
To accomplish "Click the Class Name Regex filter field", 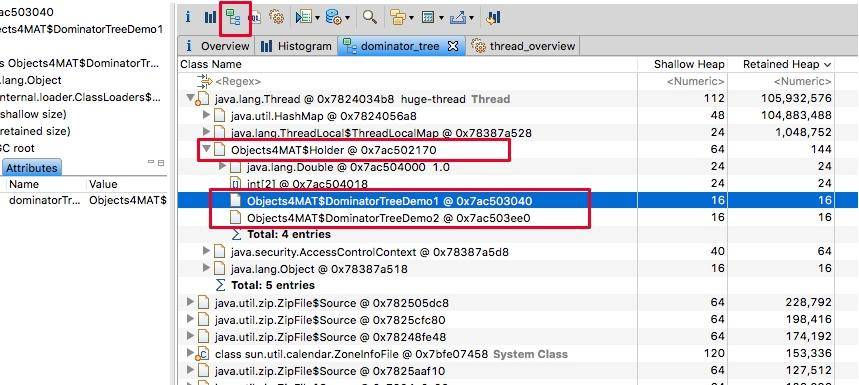I will click(x=408, y=81).
